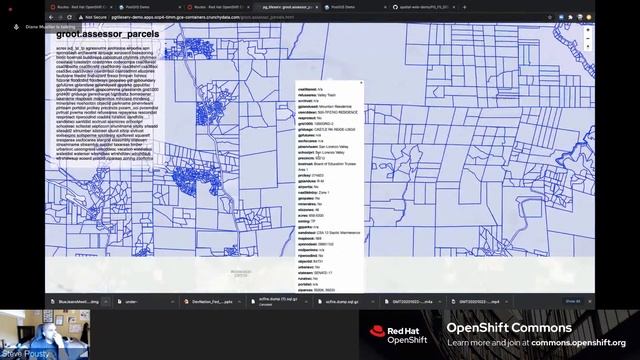Expand options for 'under-' download
The width and height of the screenshot is (640, 360).
click(x=172, y=302)
